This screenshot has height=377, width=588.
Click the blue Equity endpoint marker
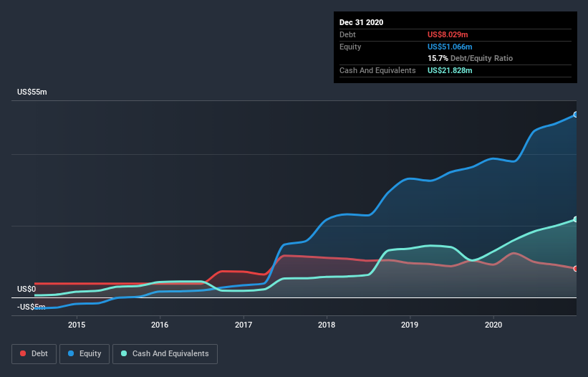tap(576, 115)
